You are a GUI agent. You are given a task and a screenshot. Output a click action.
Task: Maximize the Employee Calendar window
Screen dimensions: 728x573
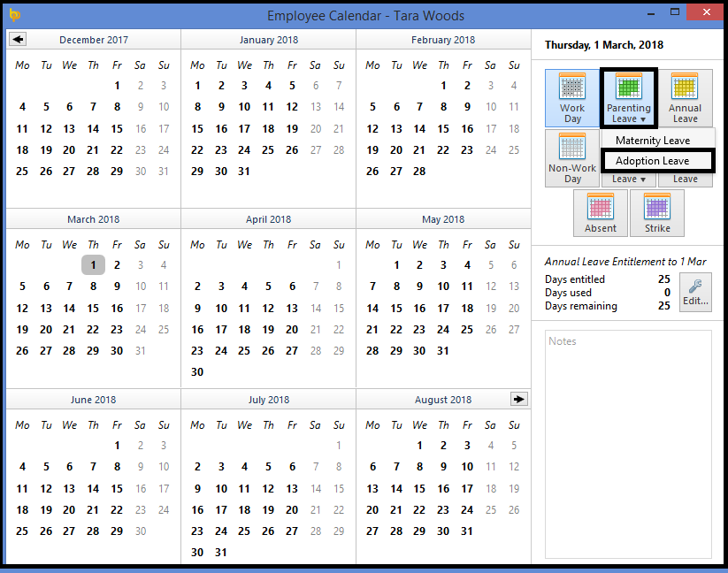[675, 12]
